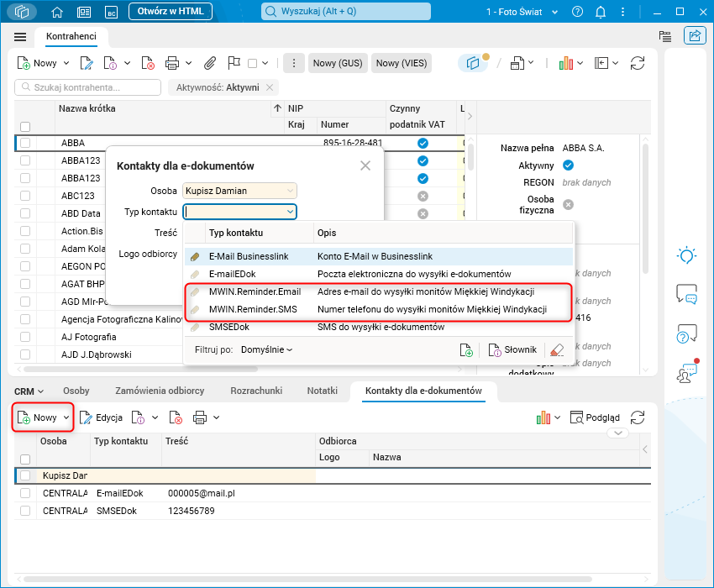This screenshot has height=588, width=714.
Task: Click the home icon in title bar
Action: 57,12
